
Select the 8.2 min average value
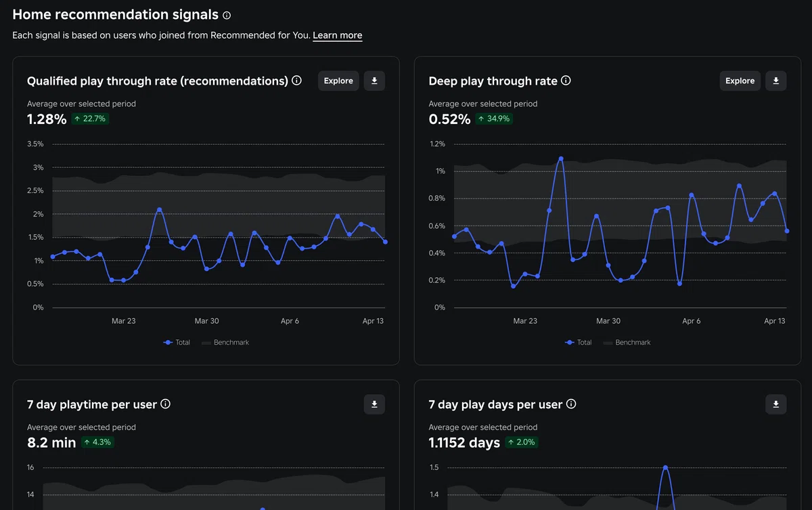tap(51, 443)
